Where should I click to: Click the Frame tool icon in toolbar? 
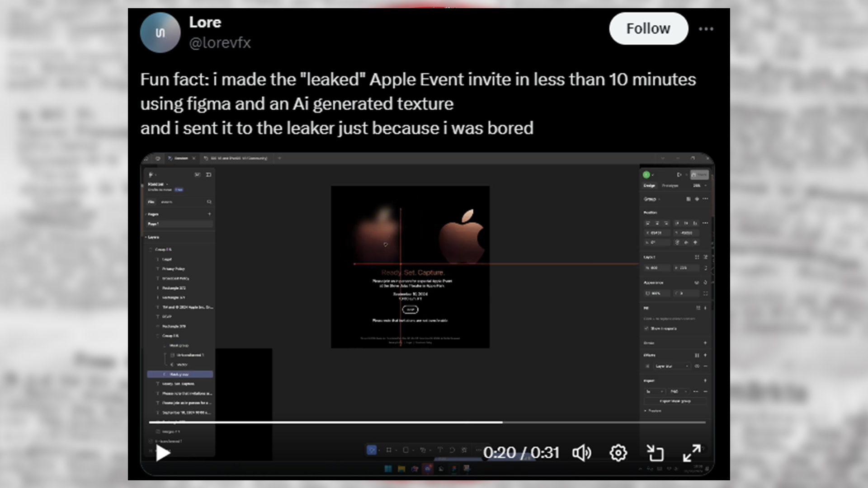389,450
